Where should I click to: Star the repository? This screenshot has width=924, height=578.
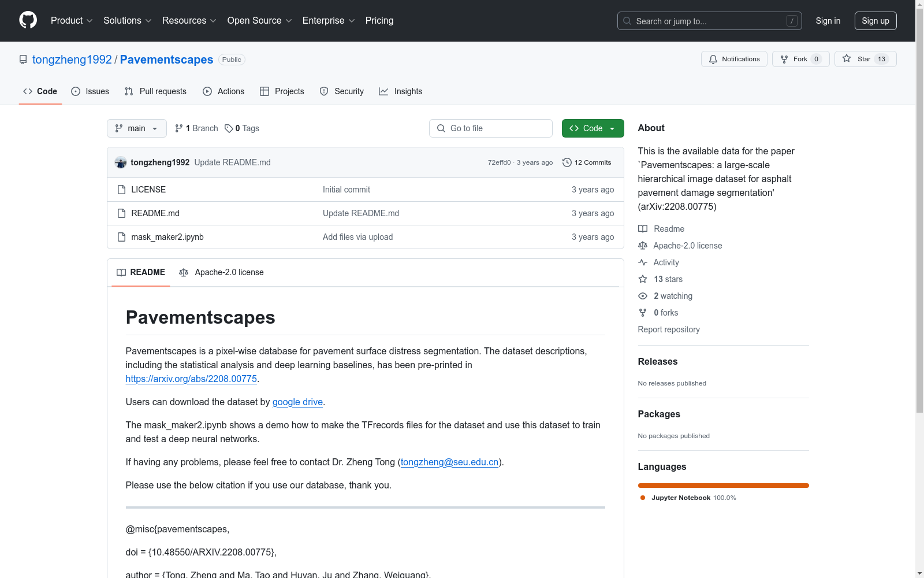point(865,59)
